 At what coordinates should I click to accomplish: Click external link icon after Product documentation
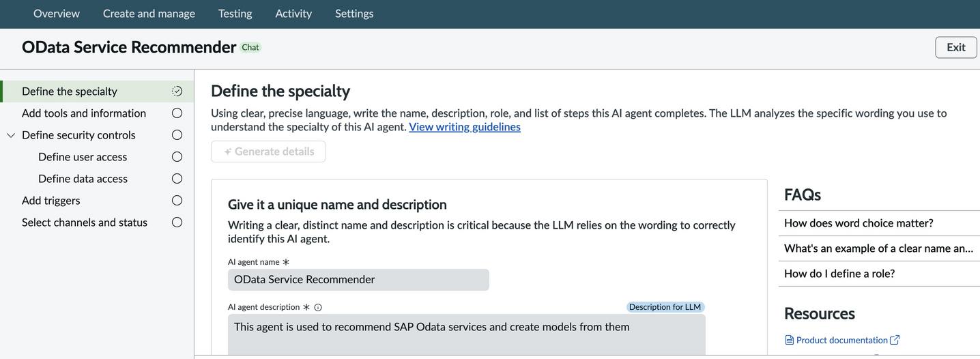tap(895, 340)
